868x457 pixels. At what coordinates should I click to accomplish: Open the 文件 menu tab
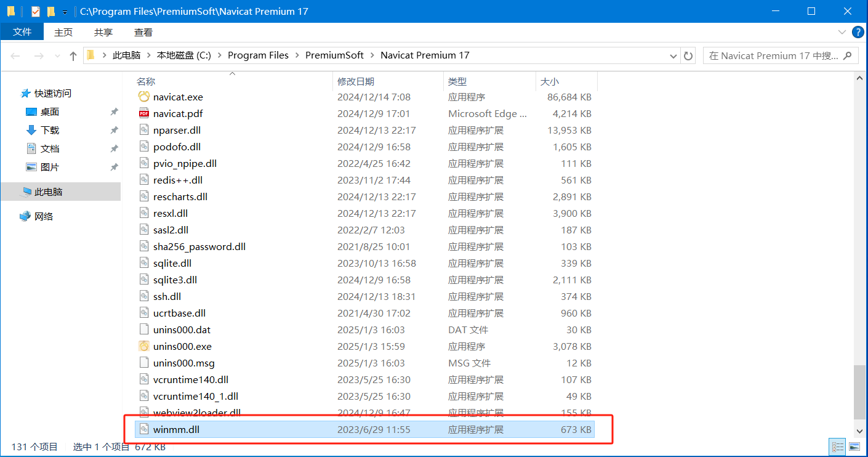click(22, 32)
